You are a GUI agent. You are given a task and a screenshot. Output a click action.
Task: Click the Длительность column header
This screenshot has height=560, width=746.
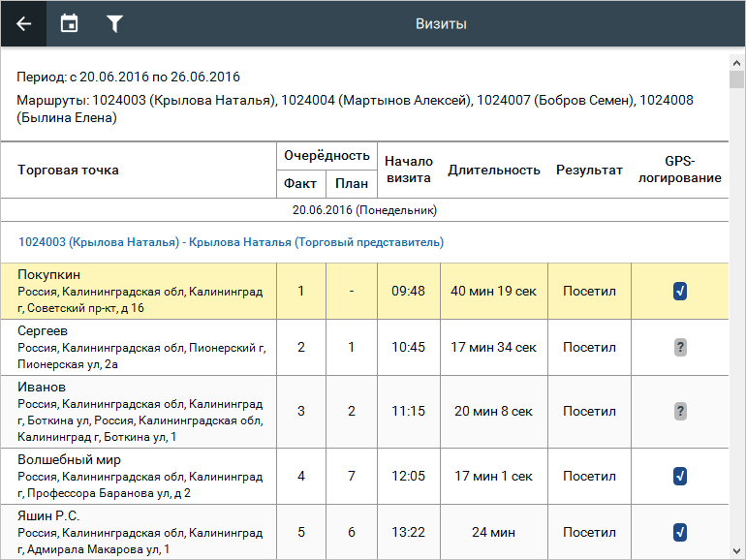click(x=494, y=171)
